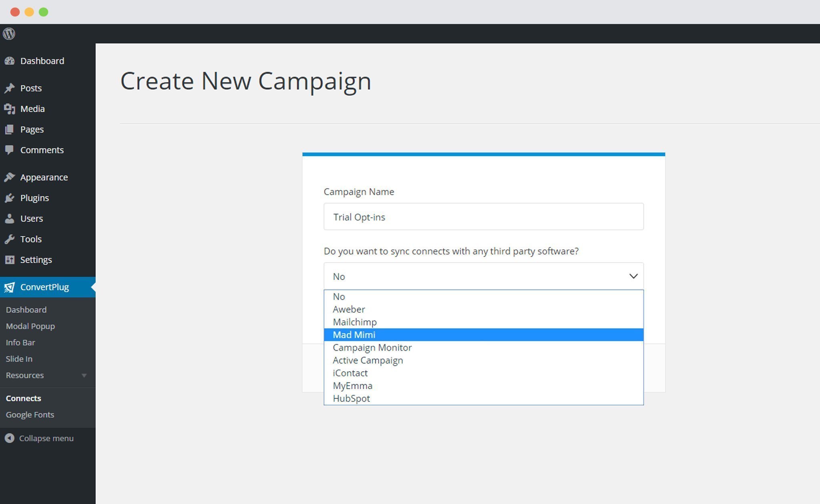
Task: Open Modal Popup submenu link
Action: pos(30,326)
